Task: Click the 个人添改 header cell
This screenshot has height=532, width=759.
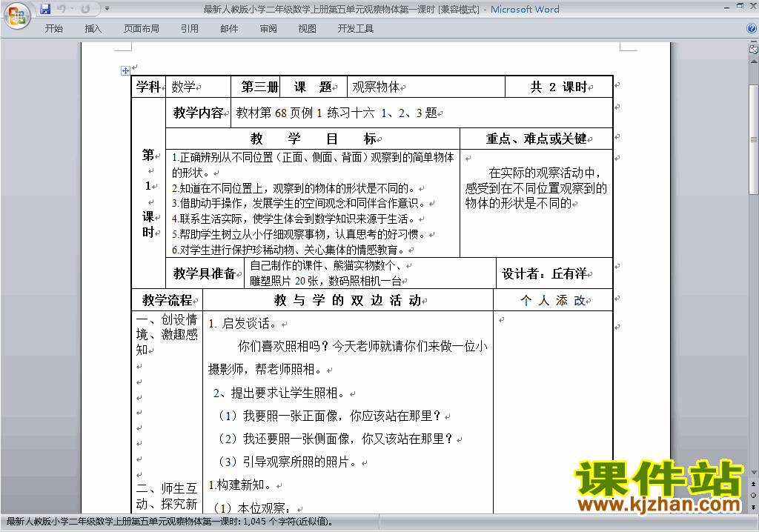Action: pos(553,301)
